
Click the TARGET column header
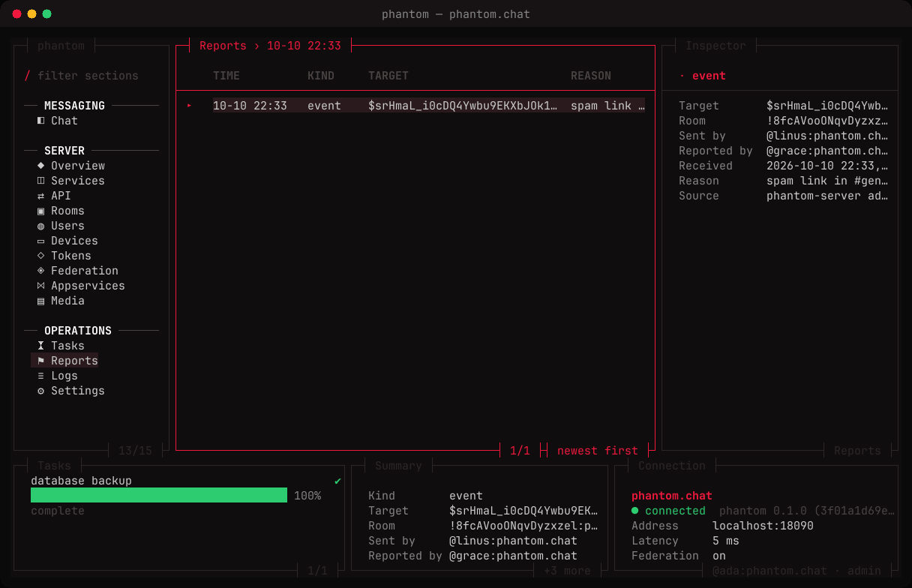point(388,76)
